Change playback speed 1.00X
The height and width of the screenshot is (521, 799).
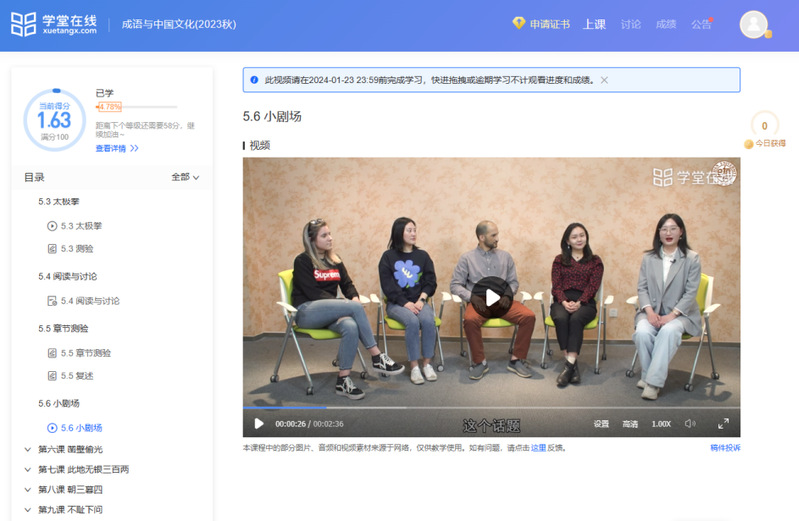point(661,424)
